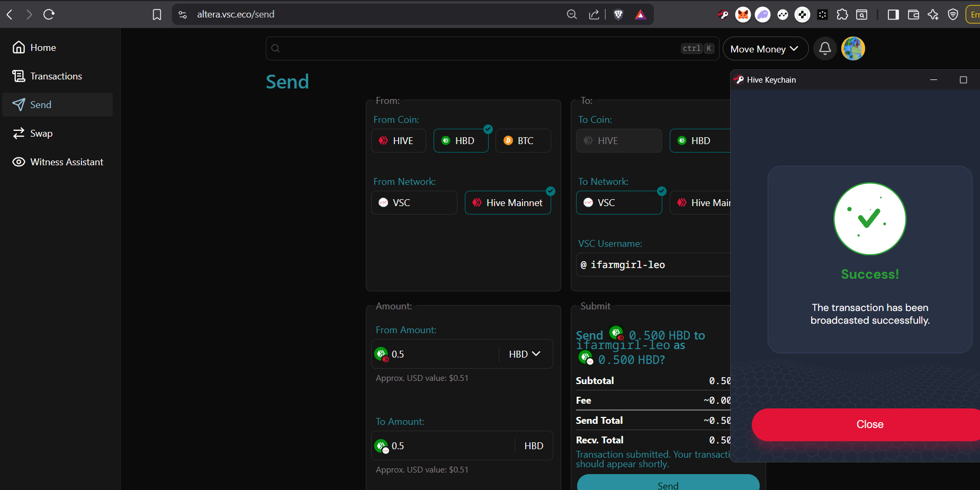The width and height of the screenshot is (980, 490).
Task: Select HBD as From Coin
Action: 461,141
